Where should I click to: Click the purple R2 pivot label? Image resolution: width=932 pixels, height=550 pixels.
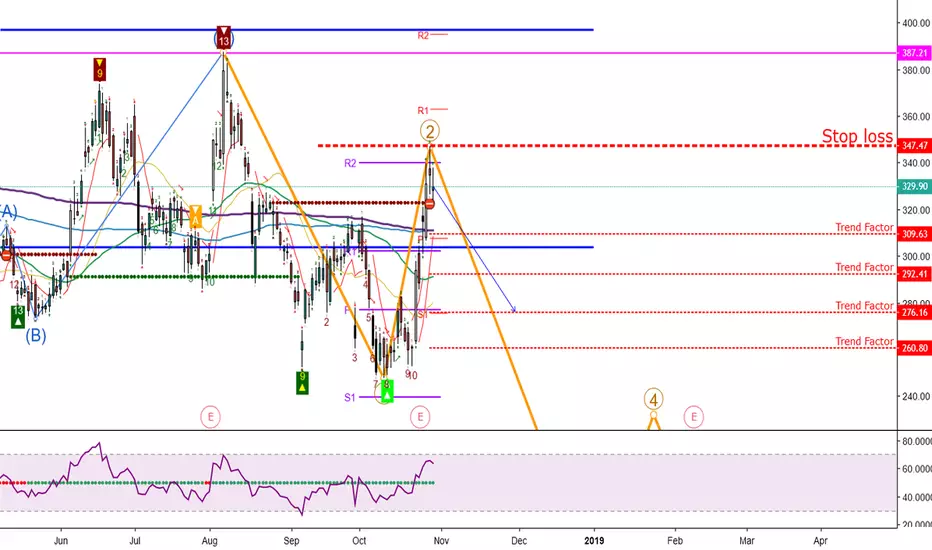pos(350,163)
